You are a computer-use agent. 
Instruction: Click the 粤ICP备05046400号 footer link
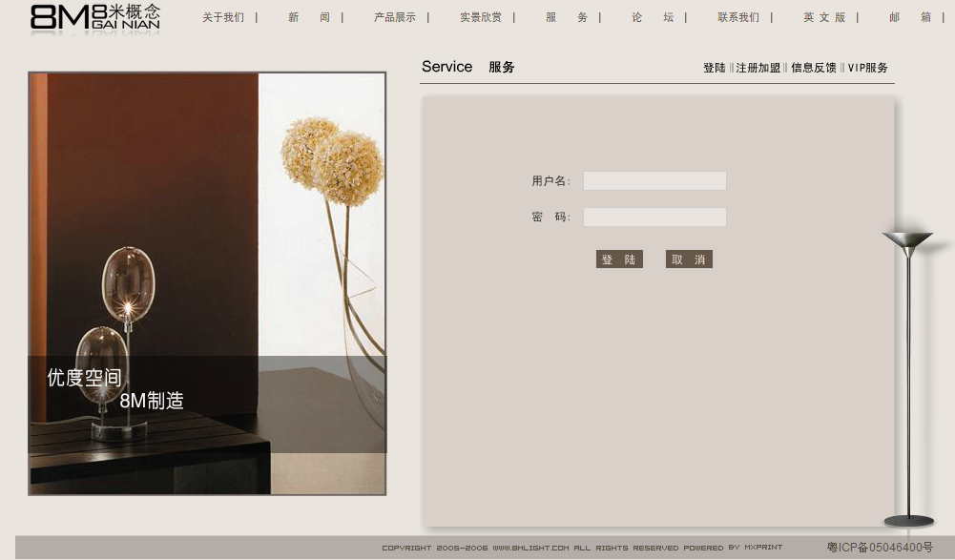click(x=880, y=548)
